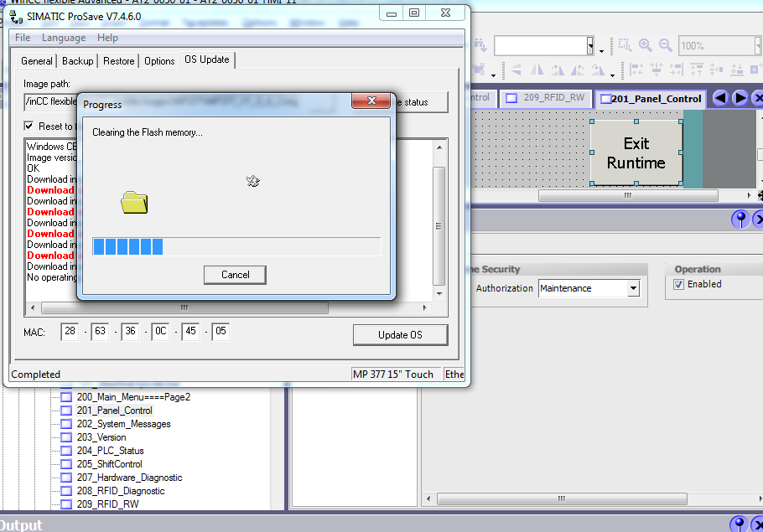This screenshot has width=763, height=532.
Task: Click the screen icon beside 208_RFID_Diagnostic
Action: coord(66,491)
